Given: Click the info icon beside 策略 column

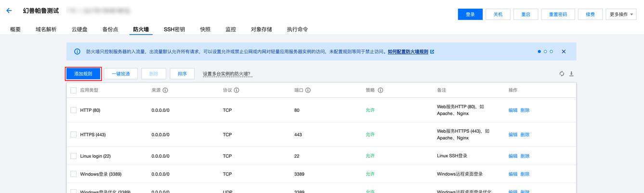Looking at the screenshot, I should (x=381, y=90).
